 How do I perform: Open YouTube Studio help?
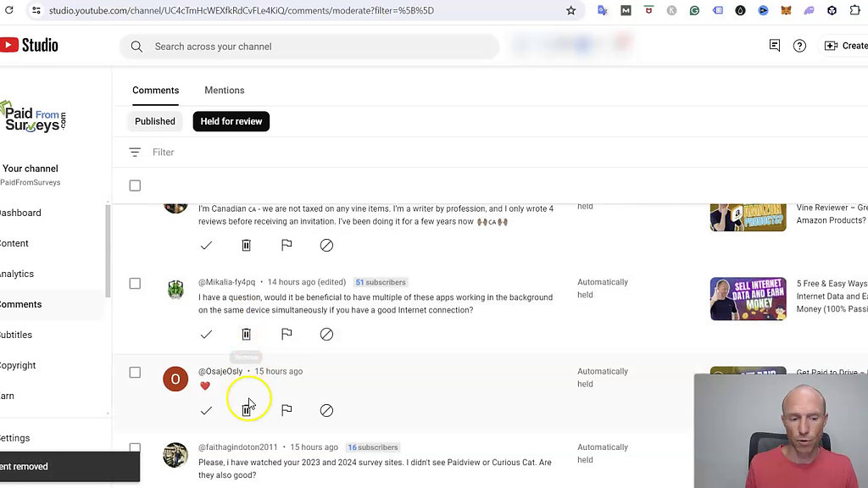(799, 46)
